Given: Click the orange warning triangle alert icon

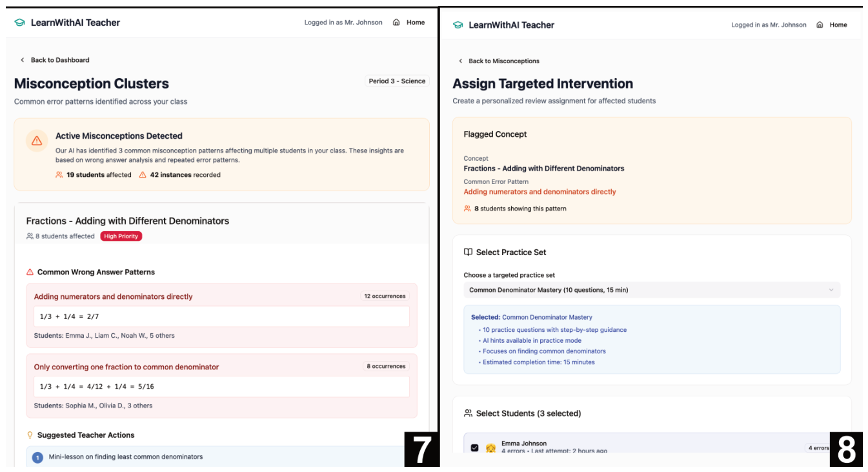Looking at the screenshot, I should coord(37,141).
